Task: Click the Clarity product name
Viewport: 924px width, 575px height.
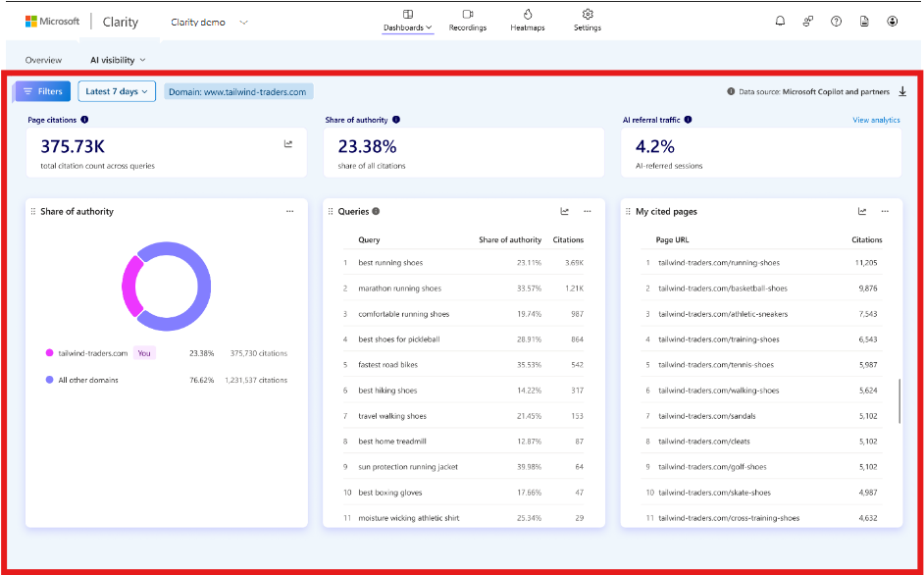Action: 121,22
